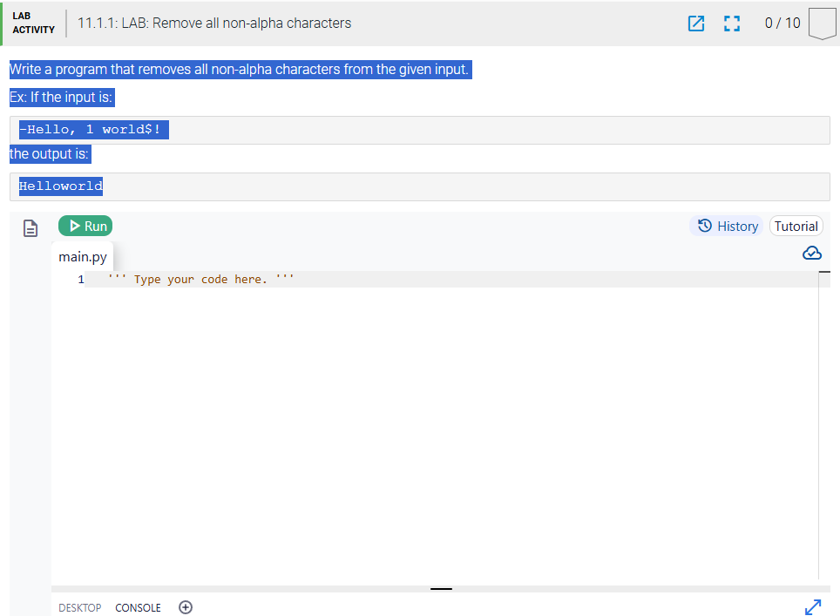Click the document icon left of Run
This screenshot has width=840, height=616.
click(30, 227)
